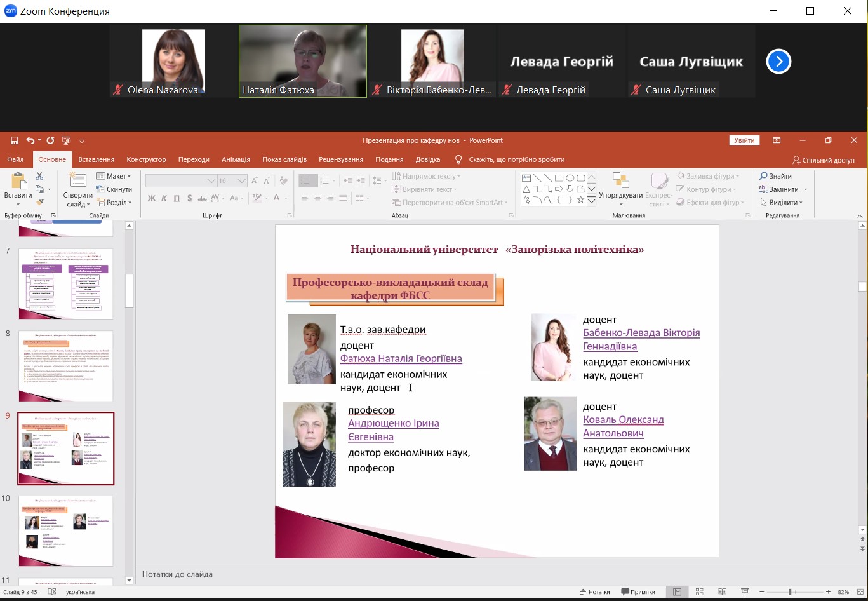The height and width of the screenshot is (601, 868).
Task: Click the zoom slider handle
Action: 790,592
